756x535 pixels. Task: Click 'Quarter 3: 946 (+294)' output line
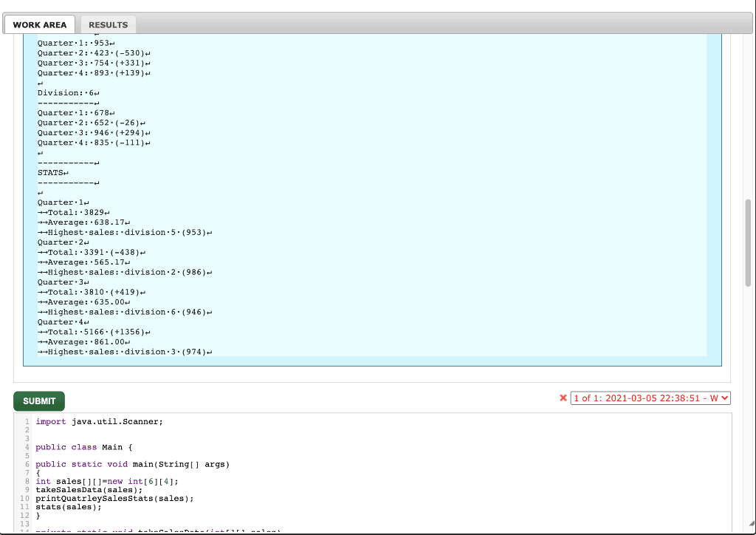[94, 133]
